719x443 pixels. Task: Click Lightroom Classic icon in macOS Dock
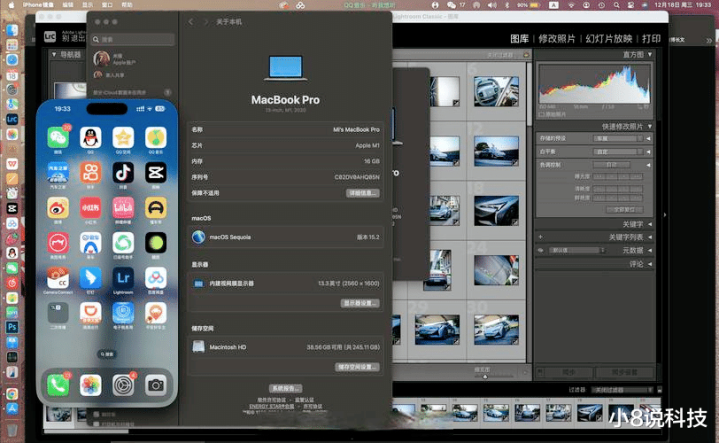tap(12, 119)
